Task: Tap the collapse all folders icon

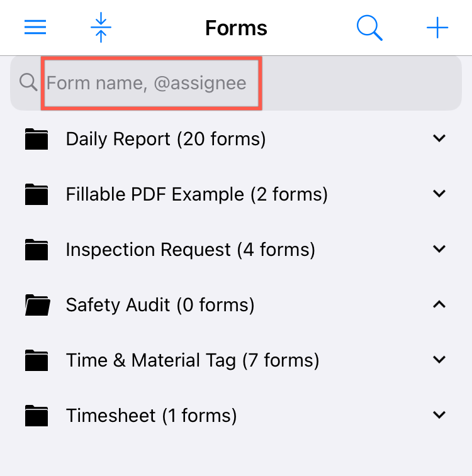Action: coord(101,28)
